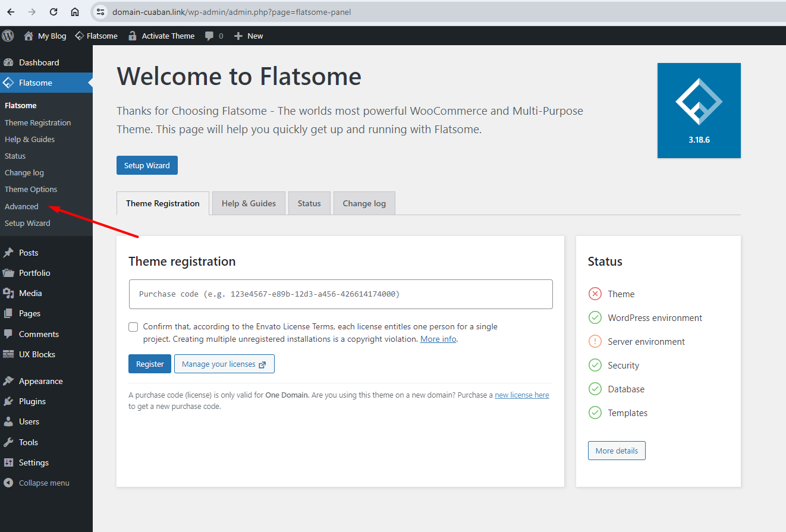Click the green WordPress environment check icon
The image size is (786, 532).
[595, 317]
